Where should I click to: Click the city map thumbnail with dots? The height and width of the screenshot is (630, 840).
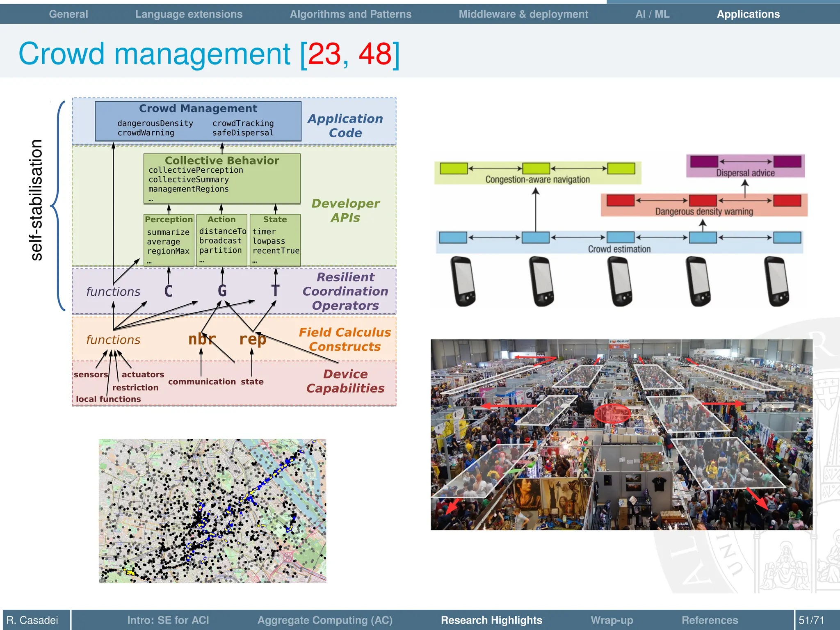tap(212, 511)
